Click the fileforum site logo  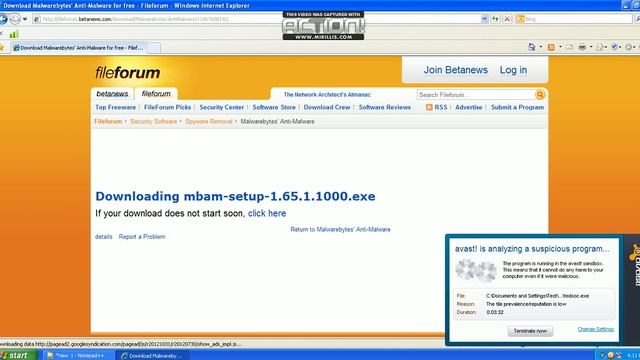127,73
